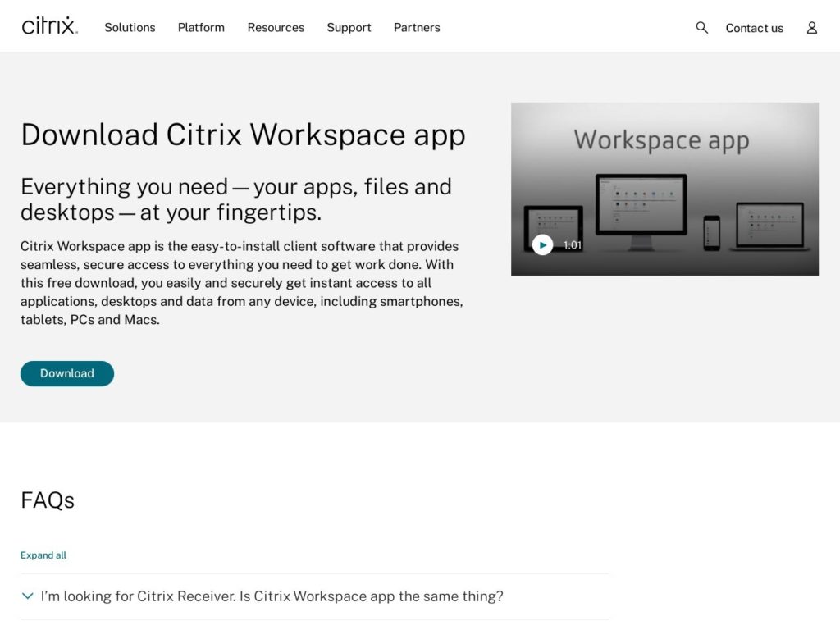Image resolution: width=840 pixels, height=630 pixels.
Task: Open the Resources menu
Action: pos(276,27)
